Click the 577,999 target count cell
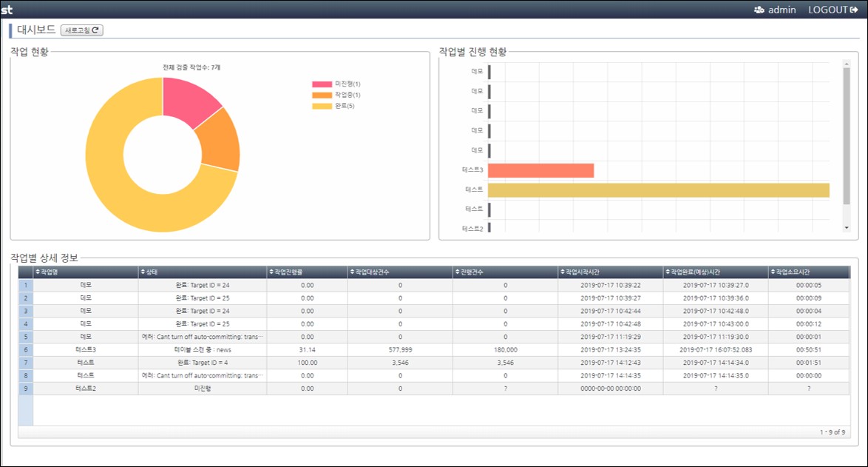Image resolution: width=868 pixels, height=467 pixels. [x=400, y=350]
